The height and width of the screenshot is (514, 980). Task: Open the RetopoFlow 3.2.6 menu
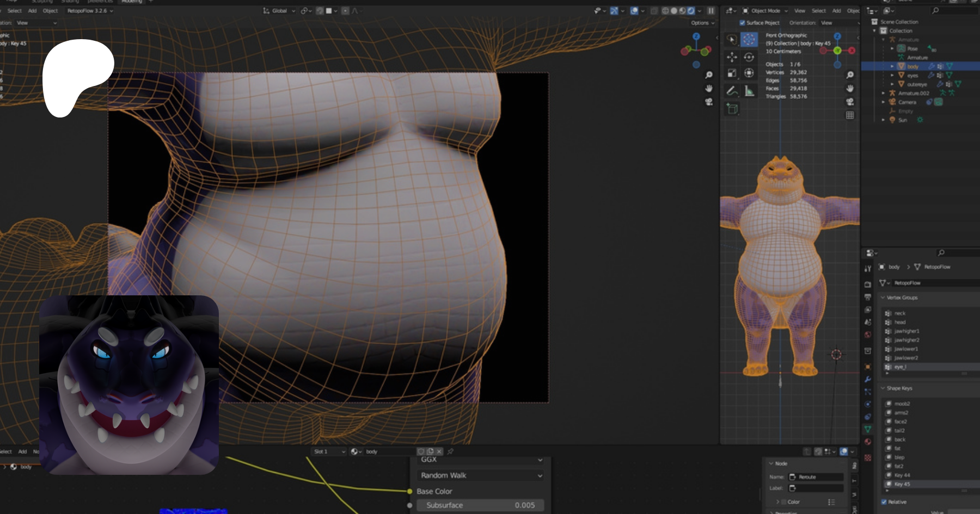pyautogui.click(x=90, y=11)
